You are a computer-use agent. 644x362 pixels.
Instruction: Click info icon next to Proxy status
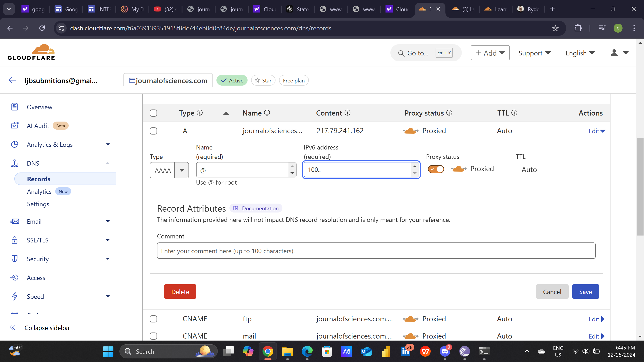pyautogui.click(x=449, y=113)
